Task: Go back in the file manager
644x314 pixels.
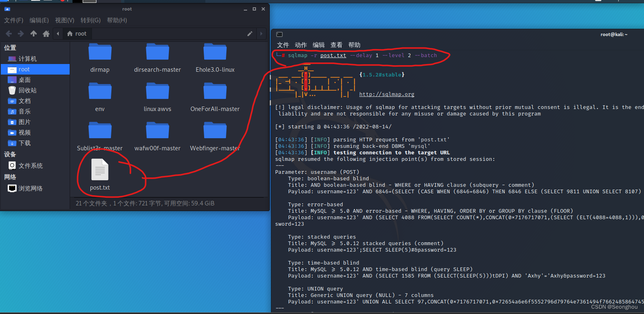Action: (9, 34)
